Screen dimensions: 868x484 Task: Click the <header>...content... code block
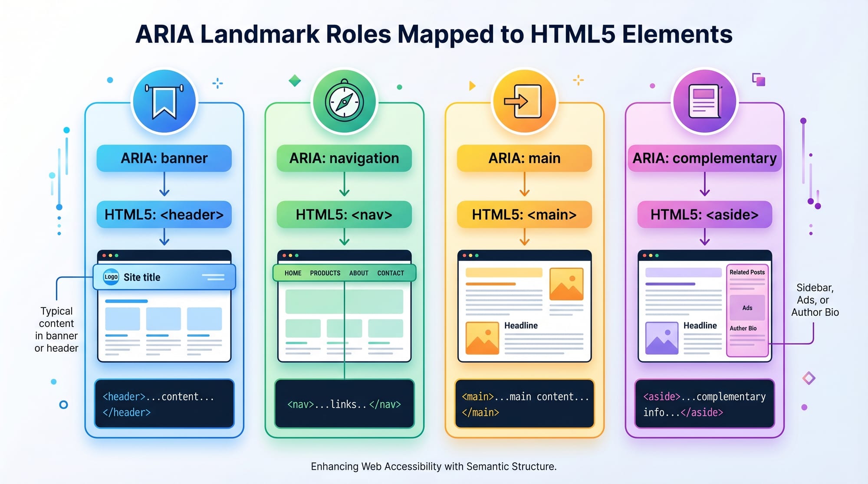(x=164, y=404)
